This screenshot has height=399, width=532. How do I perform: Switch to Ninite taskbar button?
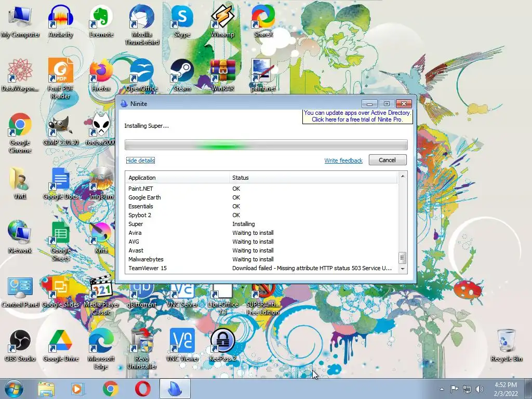point(175,389)
